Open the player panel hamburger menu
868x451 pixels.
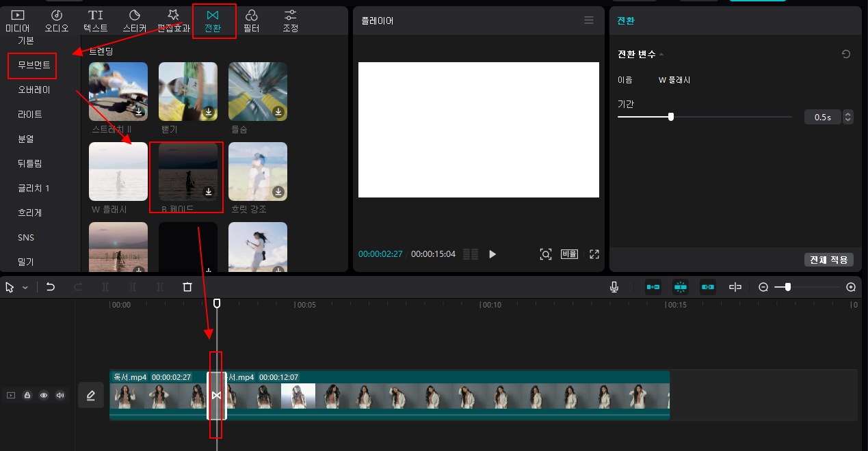(589, 20)
